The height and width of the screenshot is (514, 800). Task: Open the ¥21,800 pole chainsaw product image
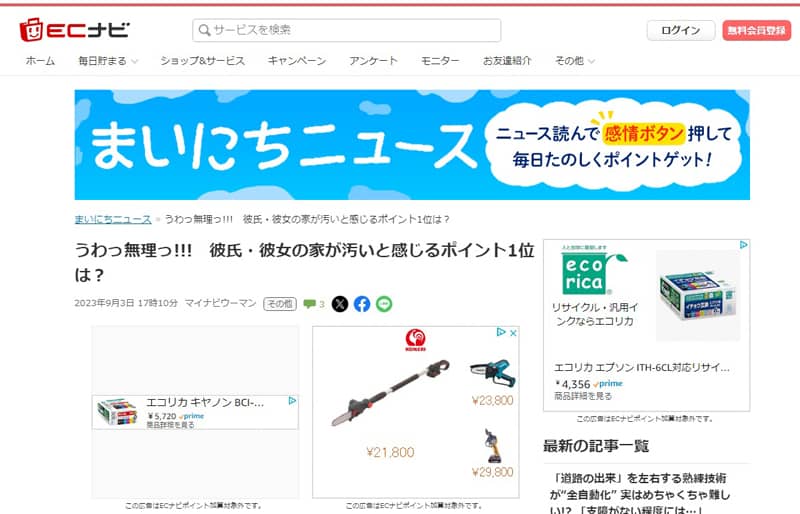(x=391, y=393)
